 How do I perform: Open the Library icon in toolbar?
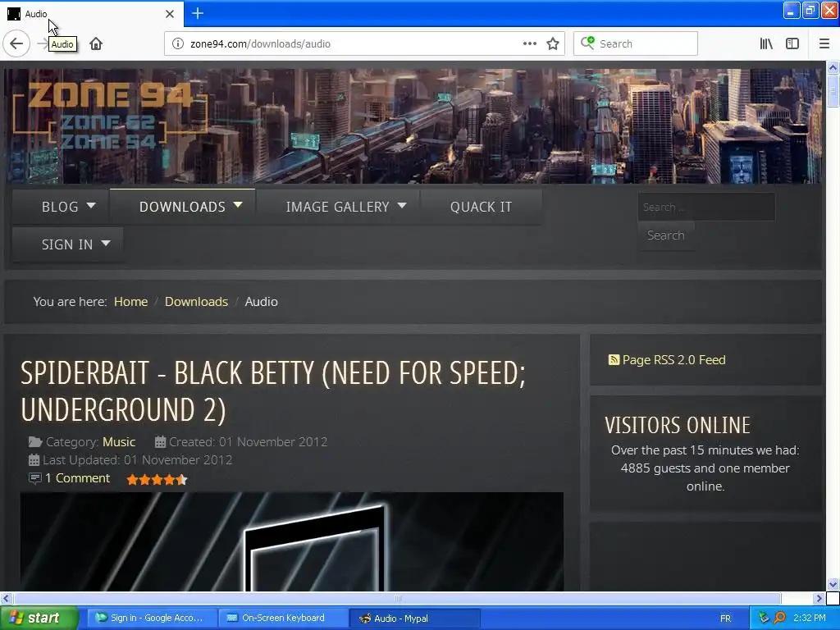(x=766, y=43)
